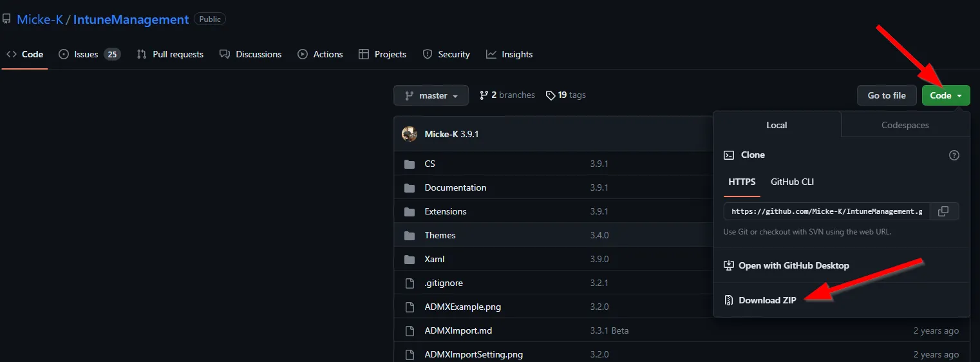Open the Micke-K commit author link
Screen dimensions: 980x362
(x=441, y=134)
